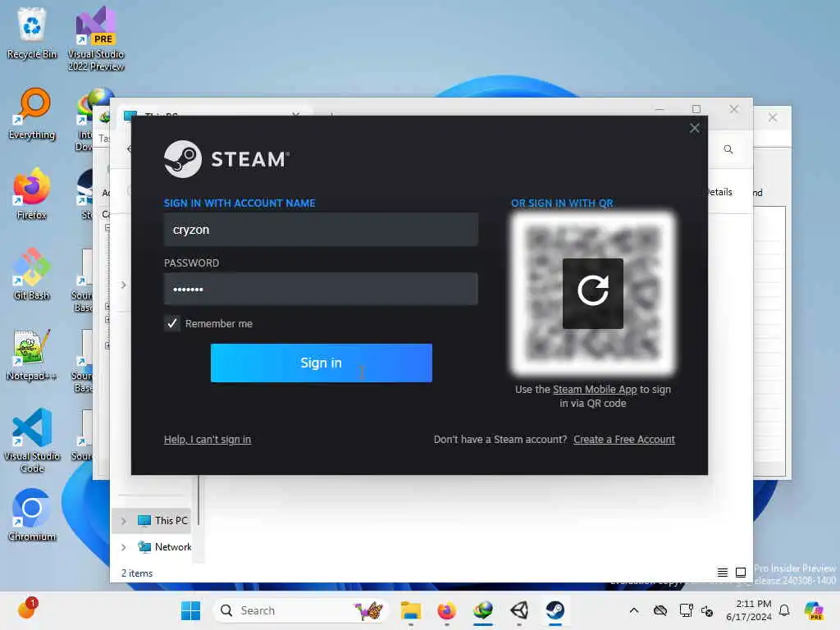Open the display network tray icon
840x630 pixels.
click(687, 610)
